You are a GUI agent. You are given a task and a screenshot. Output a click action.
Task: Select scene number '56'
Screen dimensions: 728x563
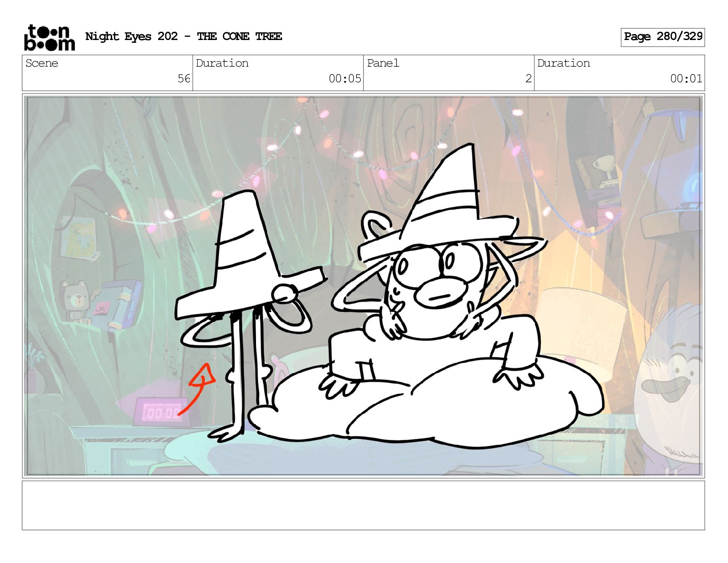coord(184,79)
